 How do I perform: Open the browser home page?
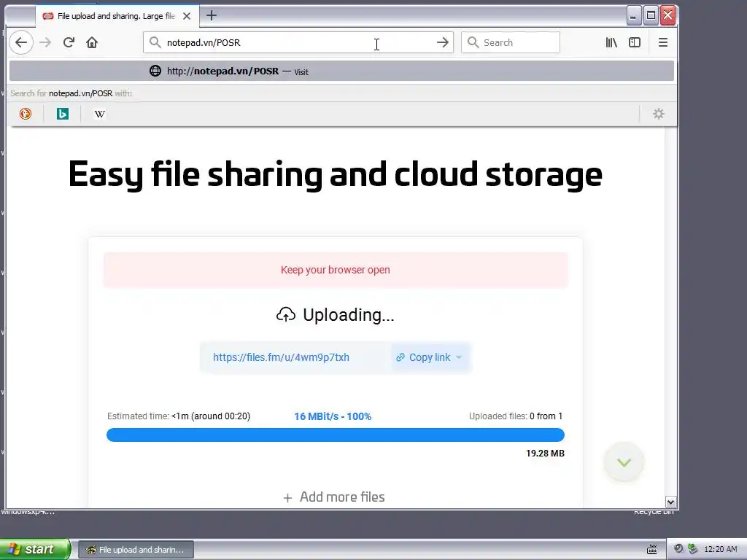pyautogui.click(x=92, y=42)
